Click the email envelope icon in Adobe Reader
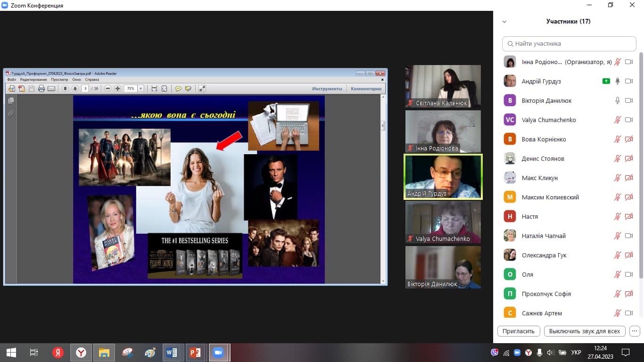Viewport: 644px width, 362px height. click(x=51, y=89)
